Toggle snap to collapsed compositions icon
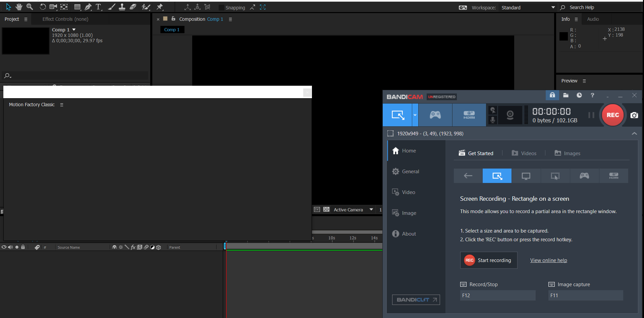 coord(263,7)
